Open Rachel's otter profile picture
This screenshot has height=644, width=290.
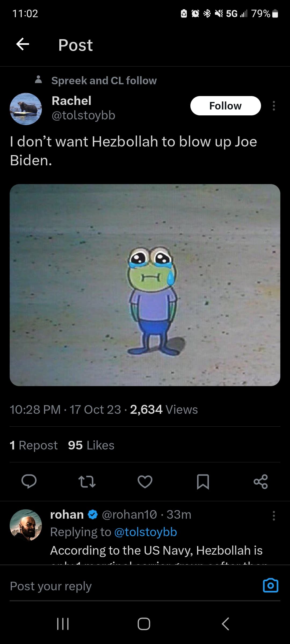pyautogui.click(x=26, y=109)
